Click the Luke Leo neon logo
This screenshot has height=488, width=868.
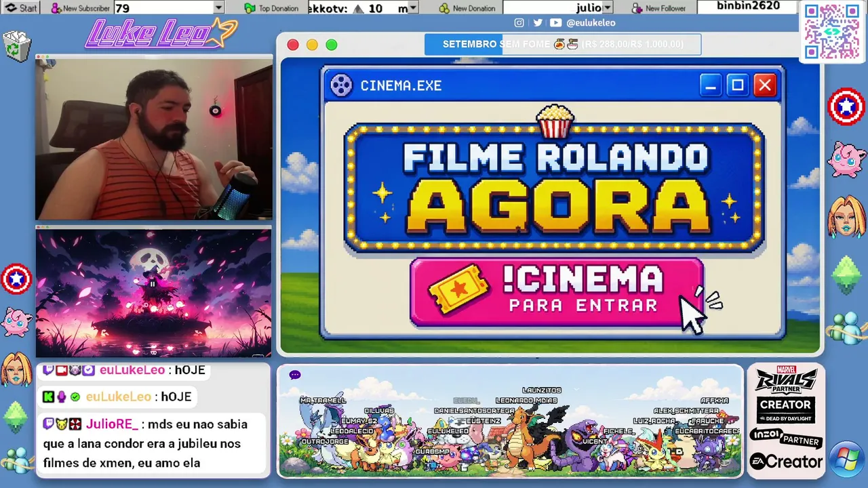tap(161, 33)
